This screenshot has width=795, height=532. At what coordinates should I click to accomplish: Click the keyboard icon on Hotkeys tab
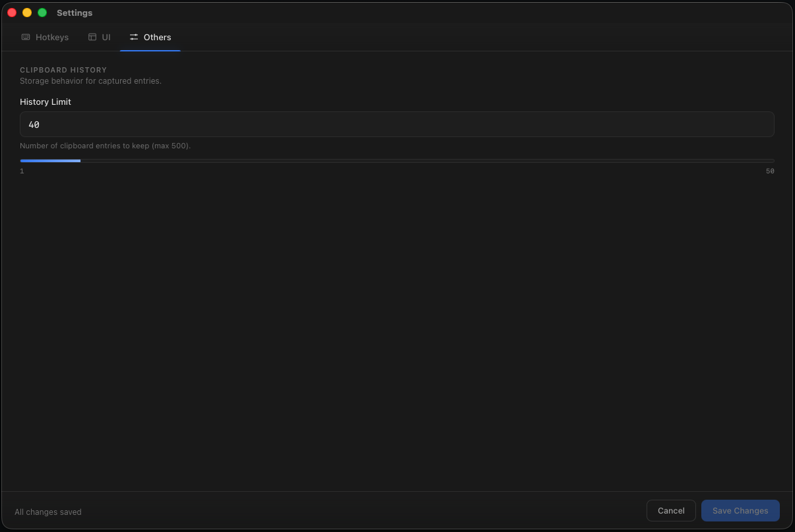pos(26,38)
